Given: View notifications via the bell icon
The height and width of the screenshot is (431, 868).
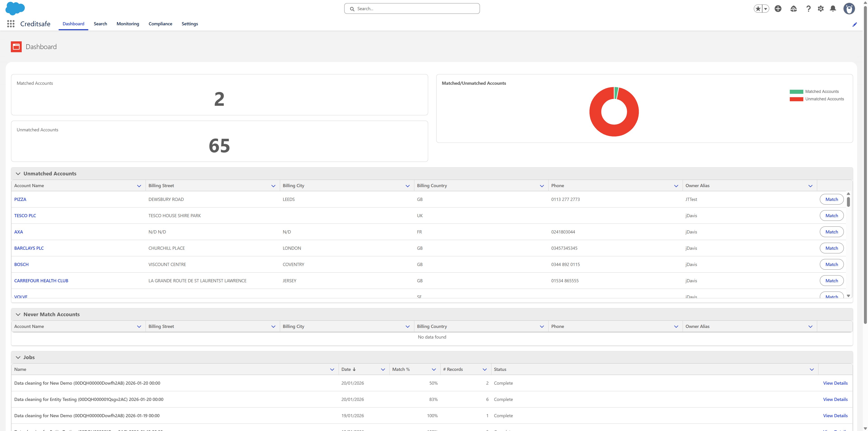Looking at the screenshot, I should coord(833,8).
